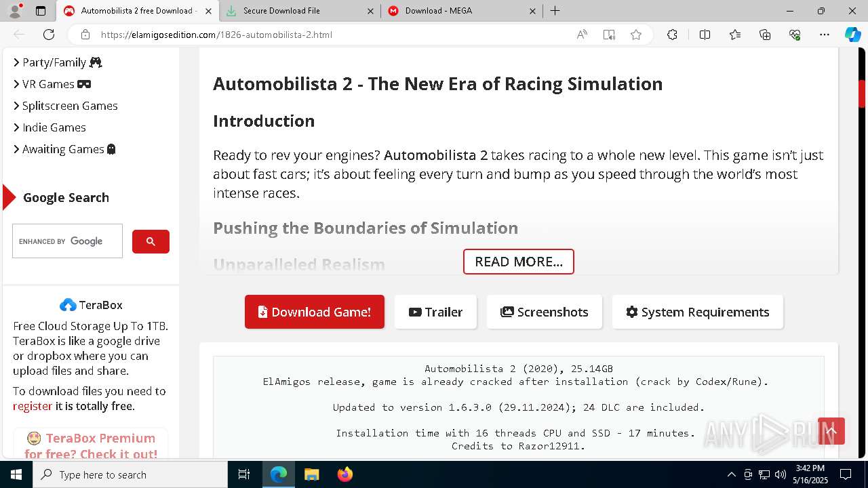
Task: Open the Extensions puzzle icon
Action: point(672,35)
